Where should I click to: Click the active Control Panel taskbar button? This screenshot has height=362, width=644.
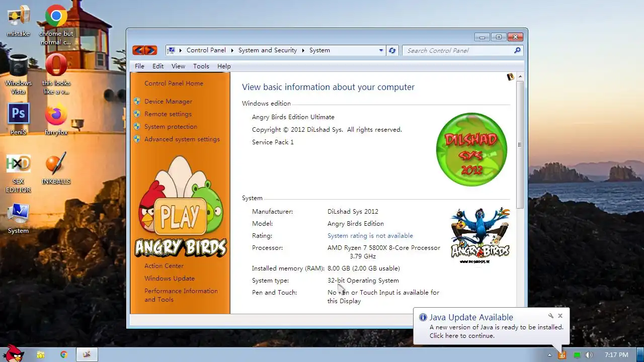tap(87, 354)
